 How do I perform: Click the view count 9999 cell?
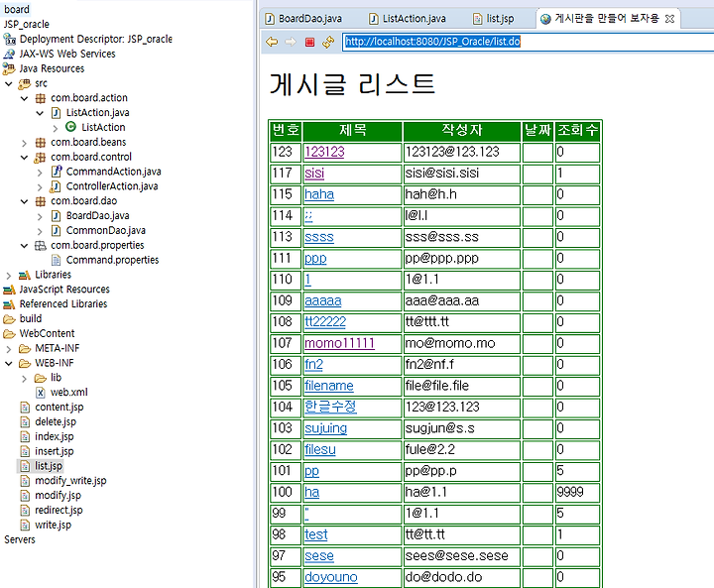point(577,493)
